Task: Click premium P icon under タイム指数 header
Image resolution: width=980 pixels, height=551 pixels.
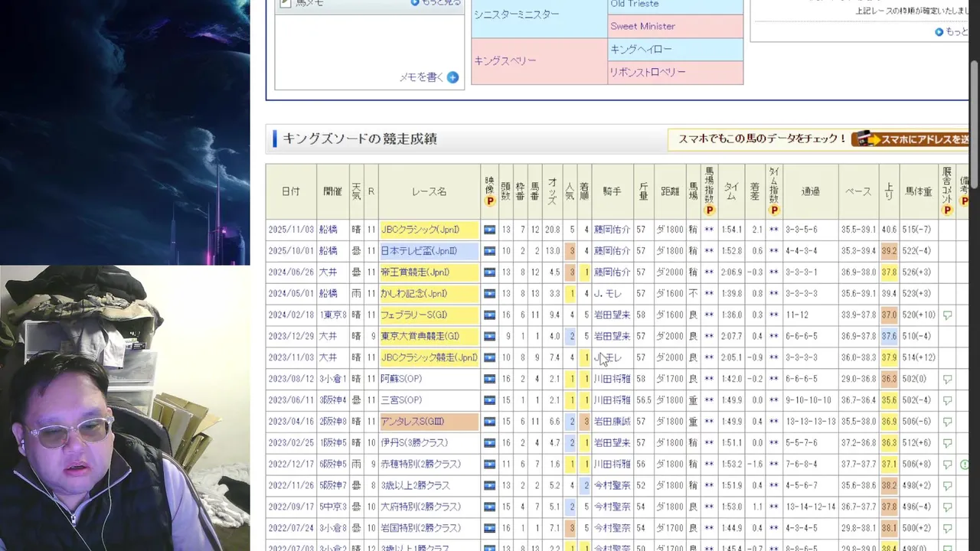Action: tap(774, 210)
